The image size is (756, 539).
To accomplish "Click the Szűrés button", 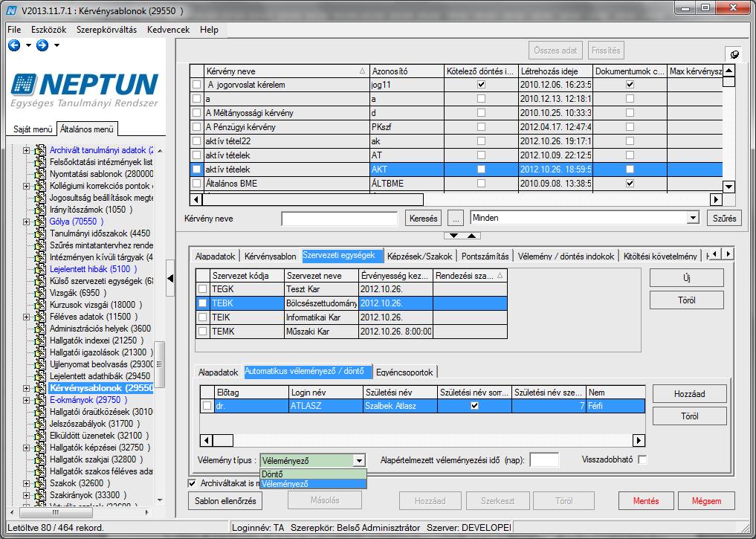I will 724,219.
